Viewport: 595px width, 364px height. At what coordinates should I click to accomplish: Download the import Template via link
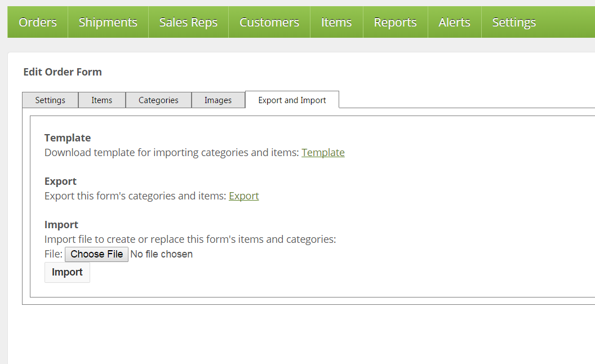point(323,153)
